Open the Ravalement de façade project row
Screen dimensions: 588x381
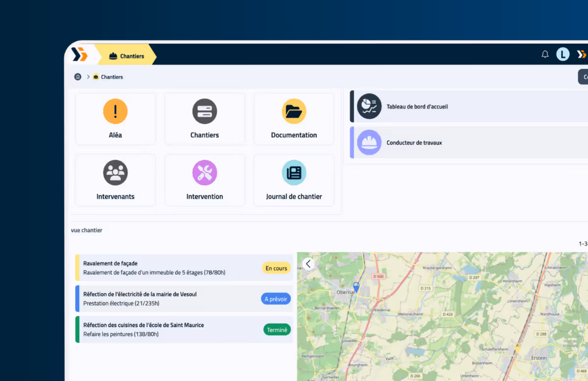(x=184, y=268)
